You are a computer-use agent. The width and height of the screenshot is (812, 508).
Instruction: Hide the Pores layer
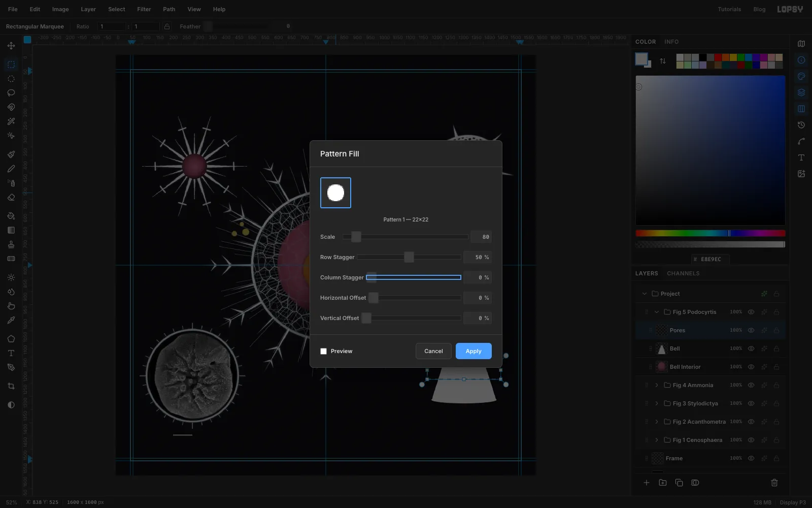pos(751,330)
